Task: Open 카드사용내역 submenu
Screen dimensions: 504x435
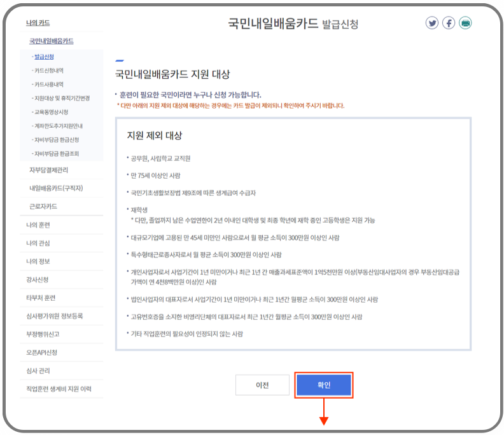Action: pyautogui.click(x=49, y=85)
